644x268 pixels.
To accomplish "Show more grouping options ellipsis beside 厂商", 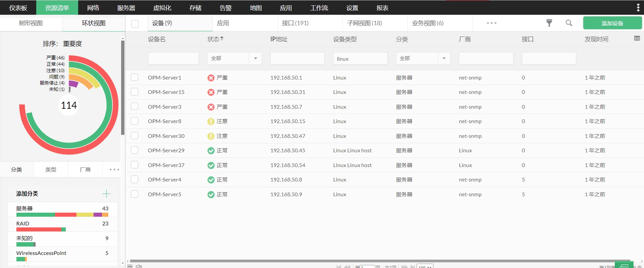I will (x=114, y=169).
